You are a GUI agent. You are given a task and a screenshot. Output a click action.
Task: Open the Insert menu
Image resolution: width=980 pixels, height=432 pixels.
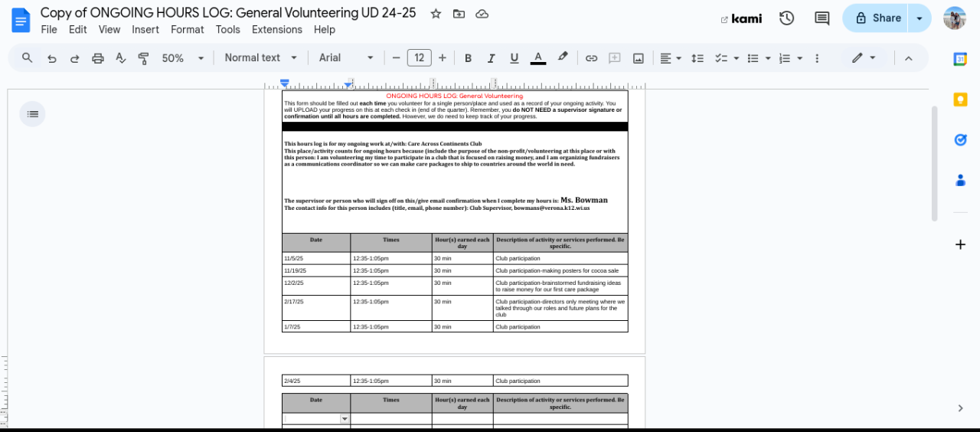coord(145,30)
